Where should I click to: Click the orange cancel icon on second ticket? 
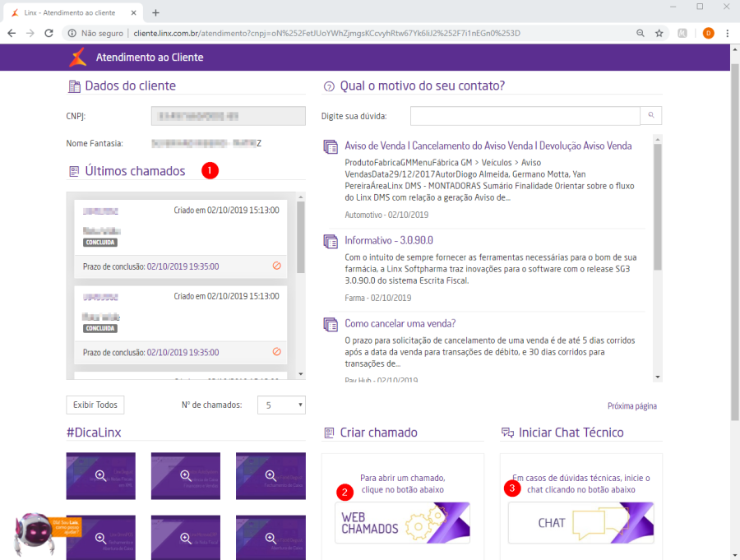[277, 352]
